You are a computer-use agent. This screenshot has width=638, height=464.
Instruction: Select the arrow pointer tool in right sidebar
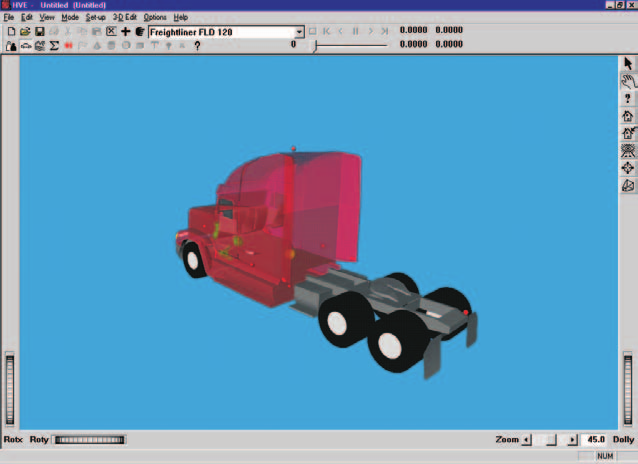[628, 63]
